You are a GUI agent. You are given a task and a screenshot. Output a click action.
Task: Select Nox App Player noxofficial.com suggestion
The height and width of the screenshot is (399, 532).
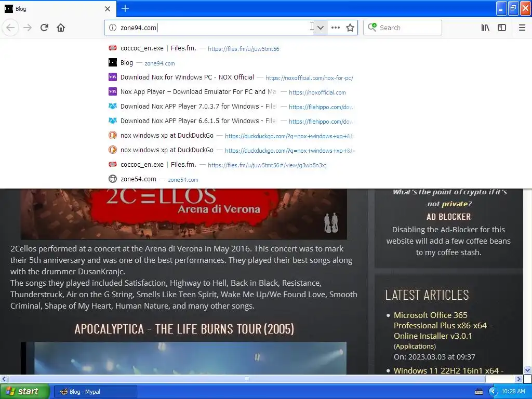231,92
